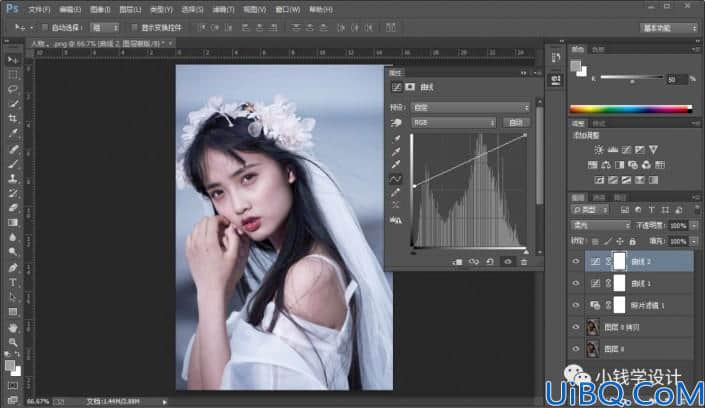Toggle curves layer visibility in Properties panel
The width and height of the screenshot is (705, 408).
tap(508, 262)
